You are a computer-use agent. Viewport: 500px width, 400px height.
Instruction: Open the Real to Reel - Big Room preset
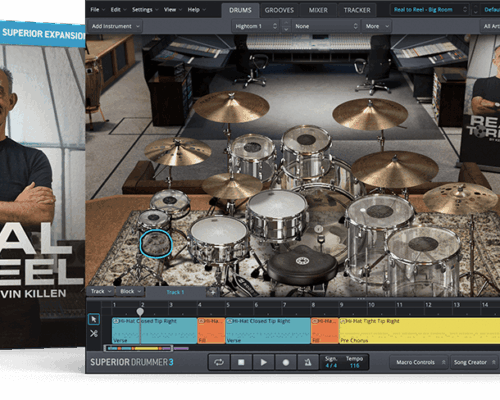tap(431, 10)
